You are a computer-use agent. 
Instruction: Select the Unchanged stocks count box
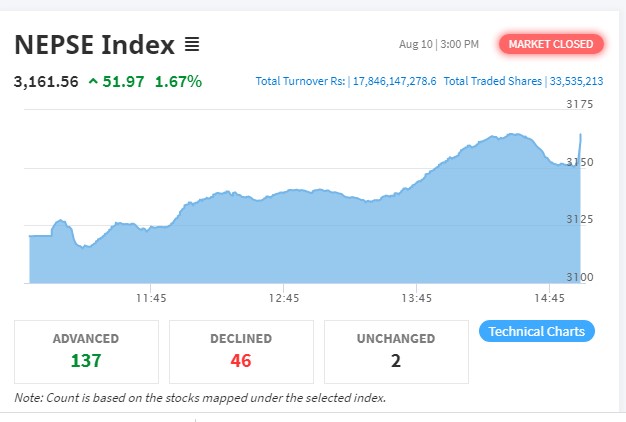point(396,350)
